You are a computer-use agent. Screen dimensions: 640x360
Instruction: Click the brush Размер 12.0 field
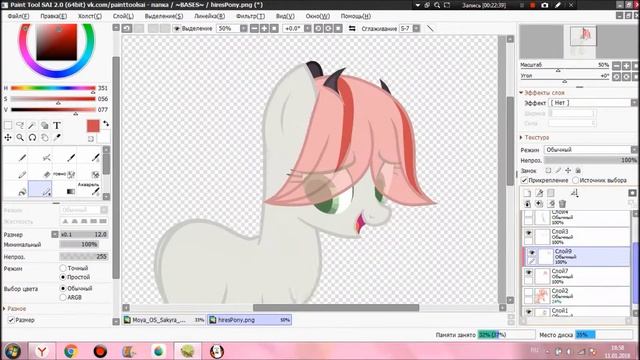coord(84,234)
